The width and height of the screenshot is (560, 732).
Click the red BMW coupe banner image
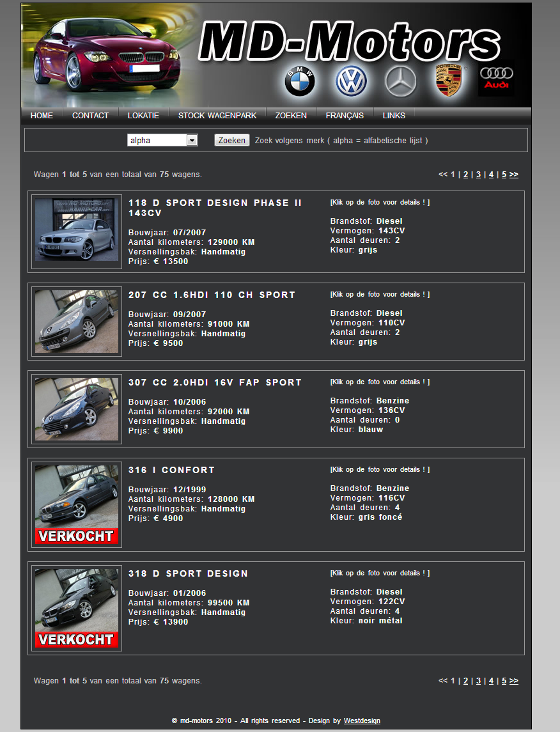coord(106,56)
